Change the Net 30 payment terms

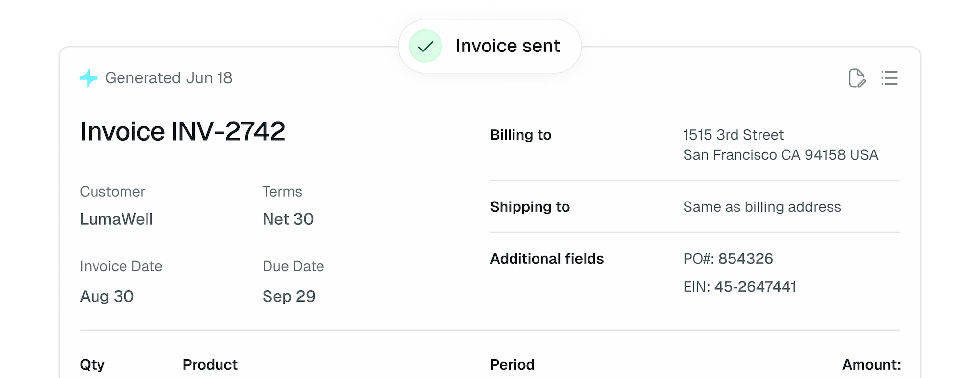(288, 219)
